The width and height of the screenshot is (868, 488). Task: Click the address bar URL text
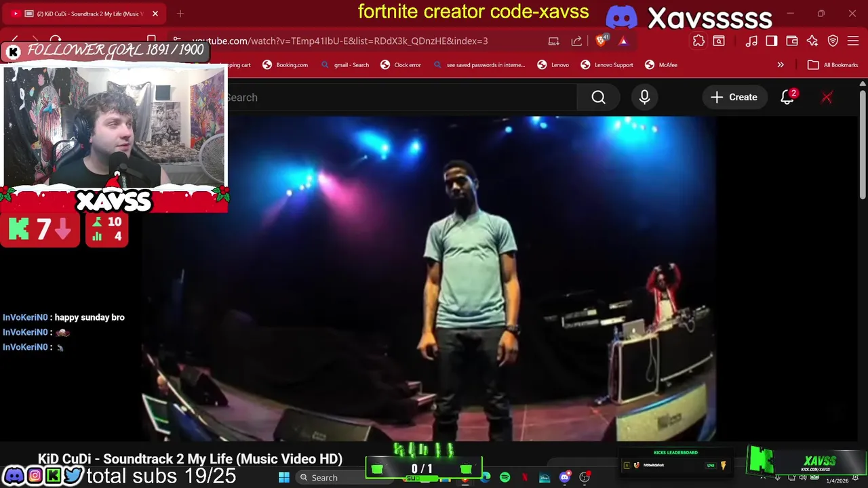coord(339,41)
